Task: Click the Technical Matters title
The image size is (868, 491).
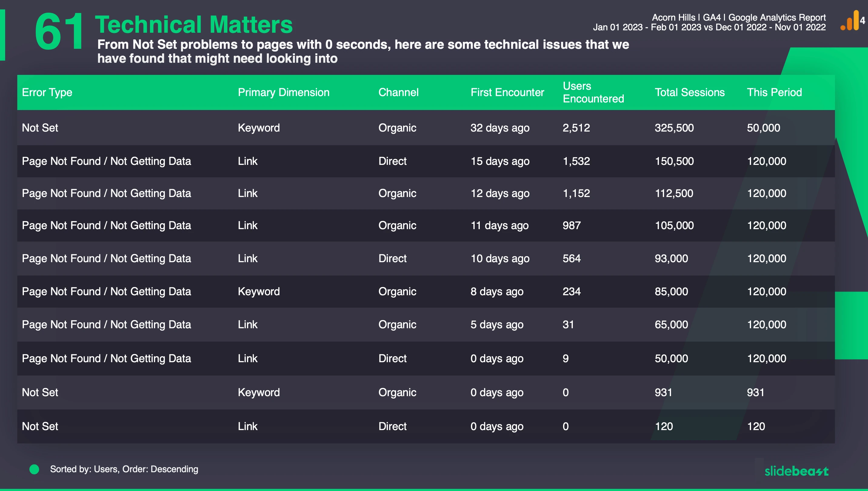Action: 194,24
